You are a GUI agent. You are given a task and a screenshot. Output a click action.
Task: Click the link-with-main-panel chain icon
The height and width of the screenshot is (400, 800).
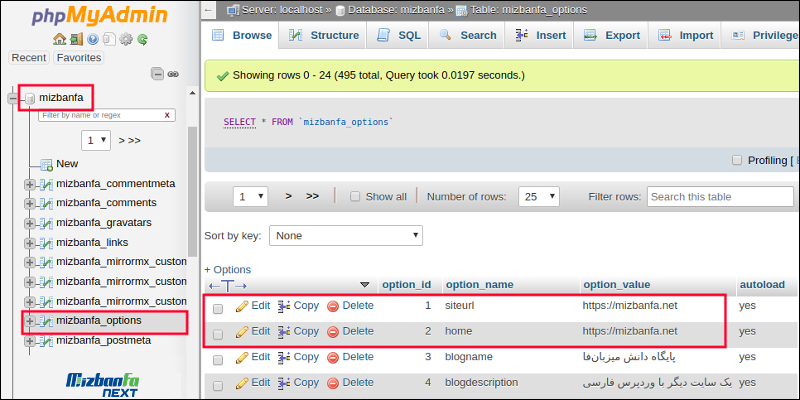point(173,74)
